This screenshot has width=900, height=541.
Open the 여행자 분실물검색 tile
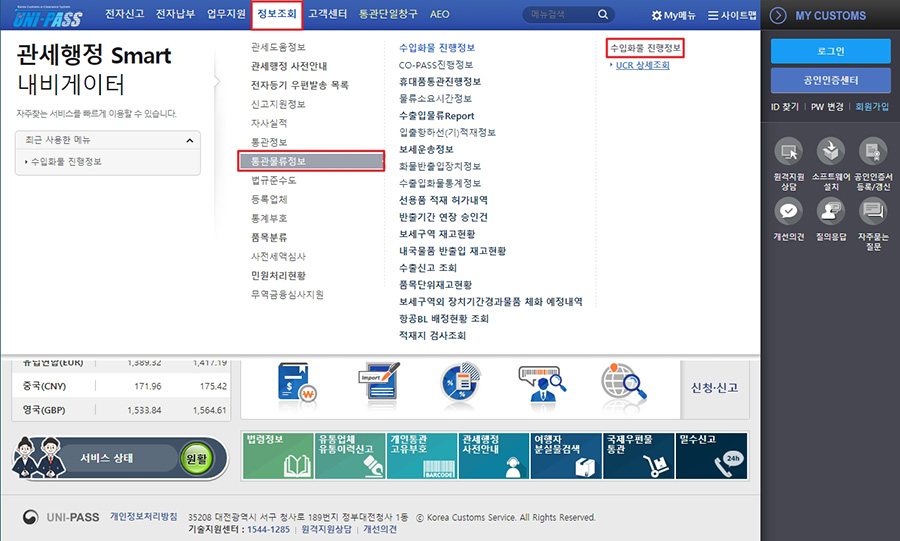(x=566, y=456)
